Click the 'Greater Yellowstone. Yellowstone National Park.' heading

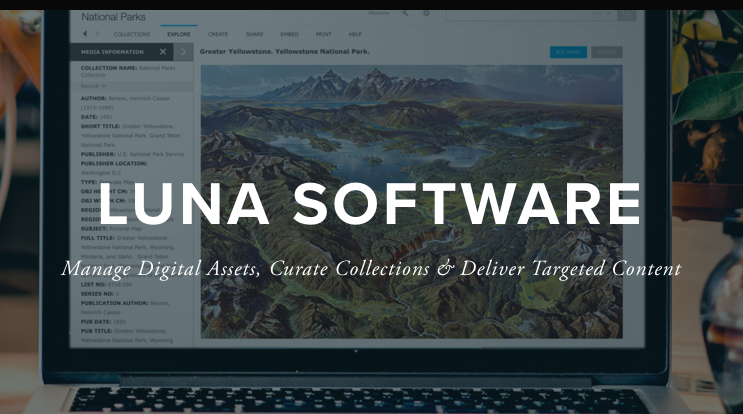point(284,51)
